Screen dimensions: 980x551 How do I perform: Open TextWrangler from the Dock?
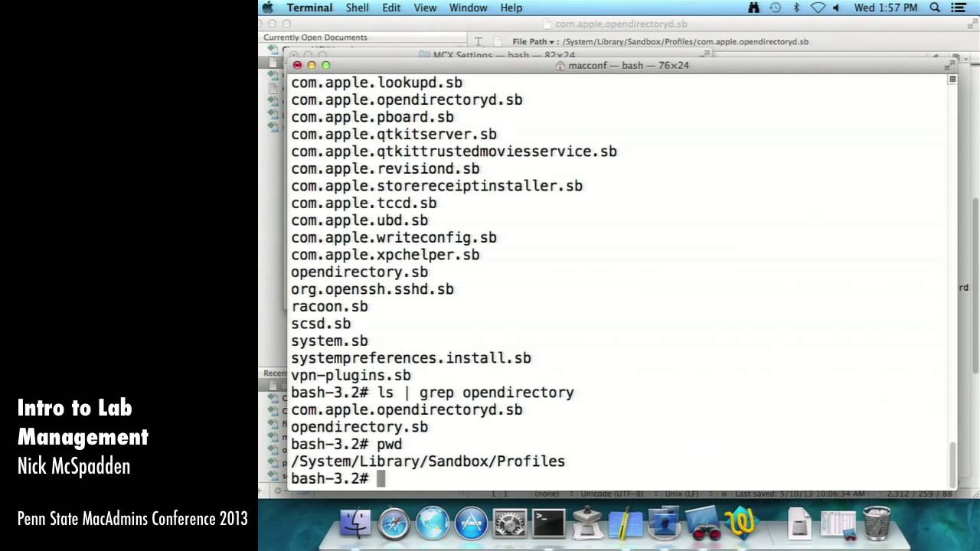point(741,523)
